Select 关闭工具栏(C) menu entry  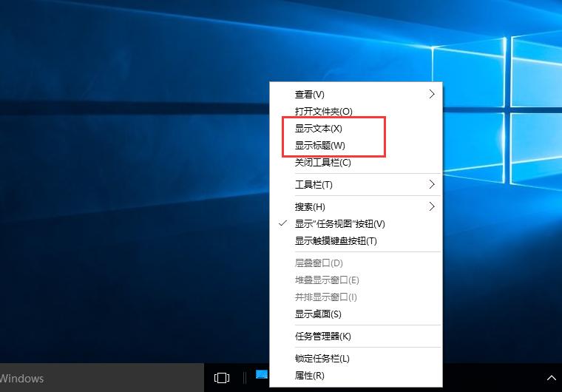(x=356, y=163)
